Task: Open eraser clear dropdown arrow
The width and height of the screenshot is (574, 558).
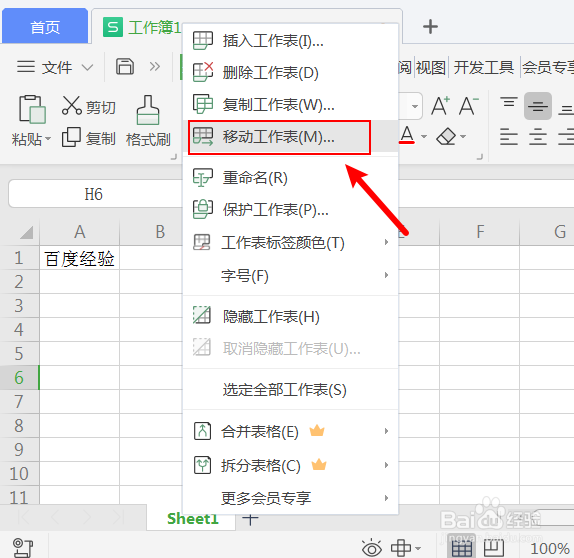Action: click(x=463, y=137)
